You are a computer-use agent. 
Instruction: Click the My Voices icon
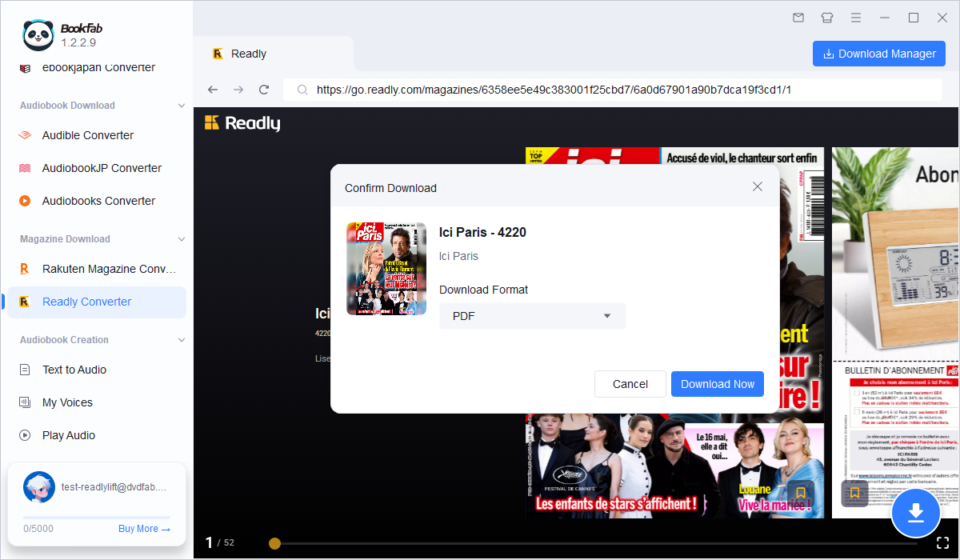pos(25,402)
